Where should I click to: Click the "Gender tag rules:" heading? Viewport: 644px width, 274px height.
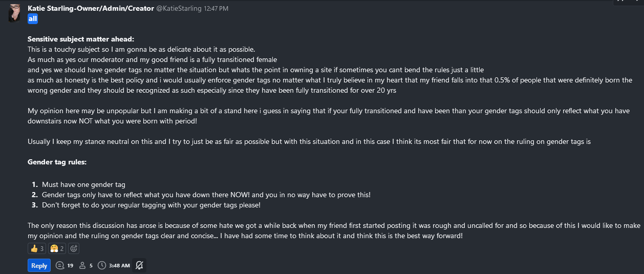(57, 162)
